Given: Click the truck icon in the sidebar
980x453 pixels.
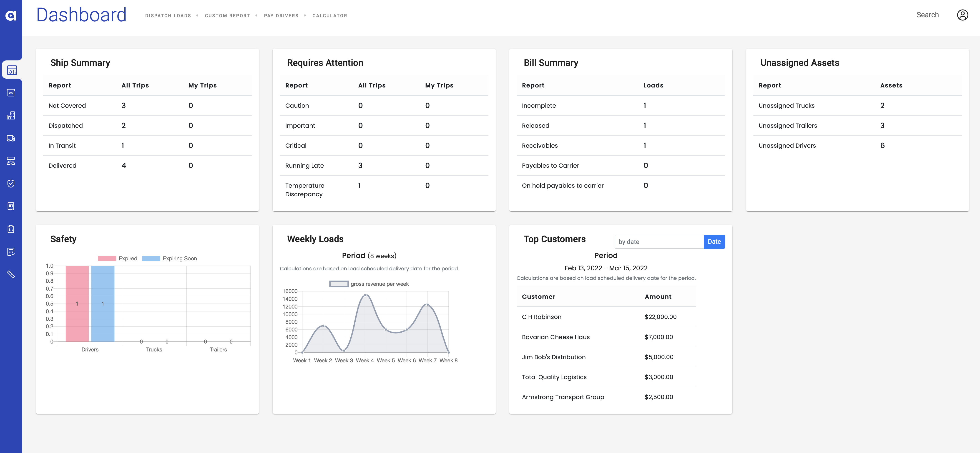Looking at the screenshot, I should pos(11,138).
